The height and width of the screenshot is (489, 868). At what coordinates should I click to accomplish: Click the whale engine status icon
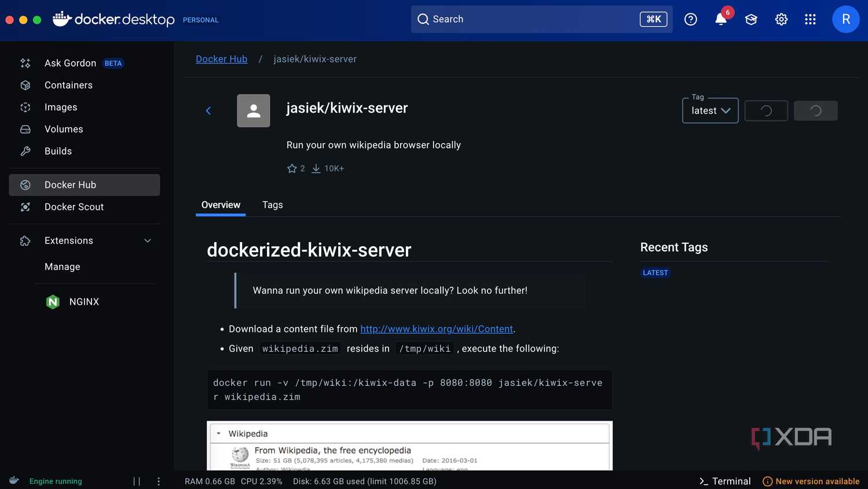pos(14,481)
